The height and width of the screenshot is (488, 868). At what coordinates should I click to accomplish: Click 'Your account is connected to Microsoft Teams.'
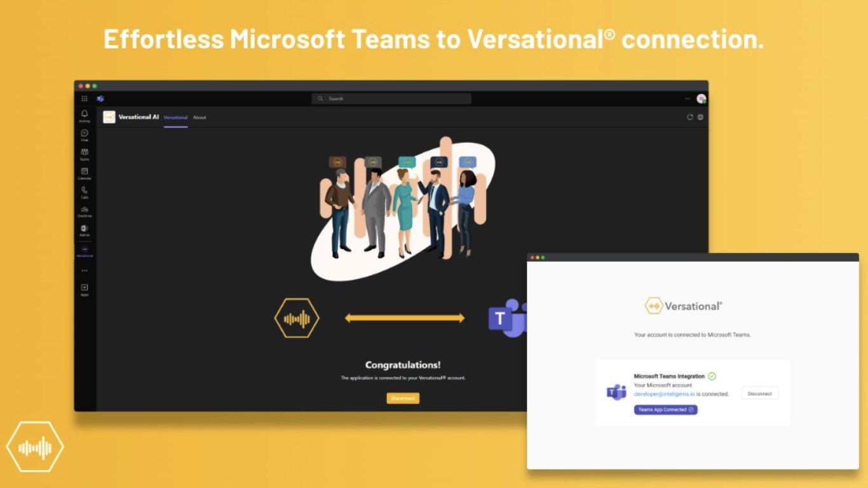[692, 334]
